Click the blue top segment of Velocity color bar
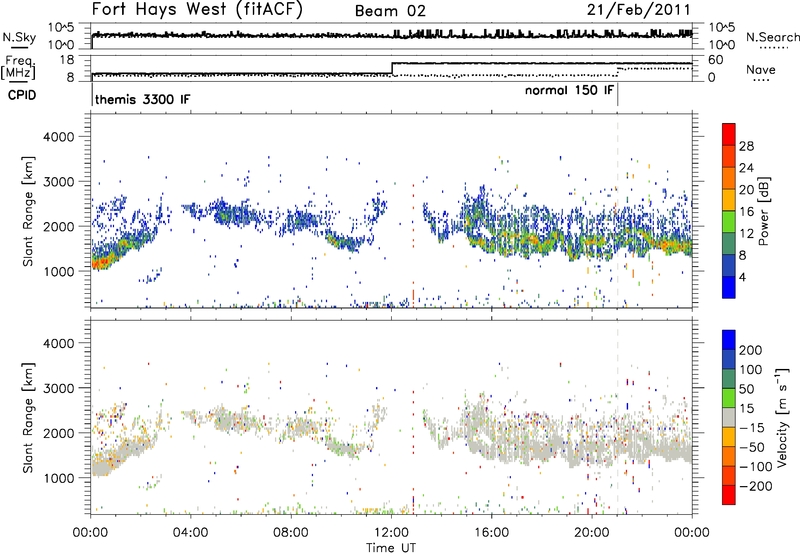 [729, 340]
